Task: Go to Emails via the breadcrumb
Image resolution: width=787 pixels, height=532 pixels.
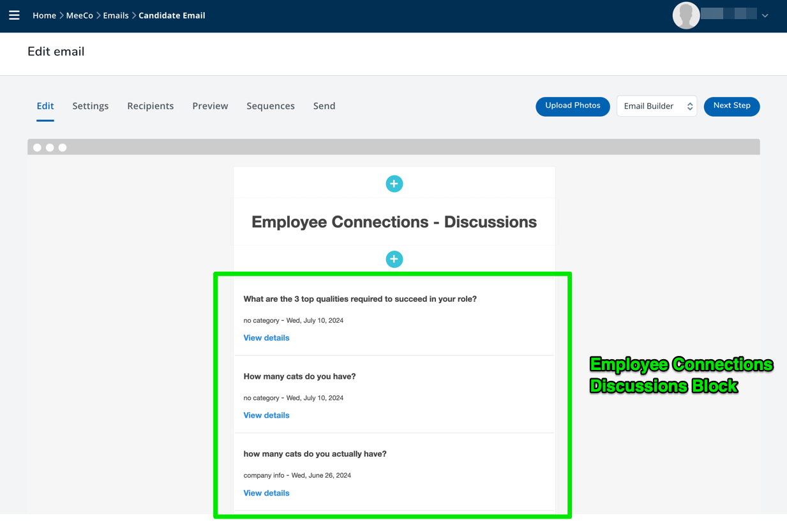Action: point(116,15)
